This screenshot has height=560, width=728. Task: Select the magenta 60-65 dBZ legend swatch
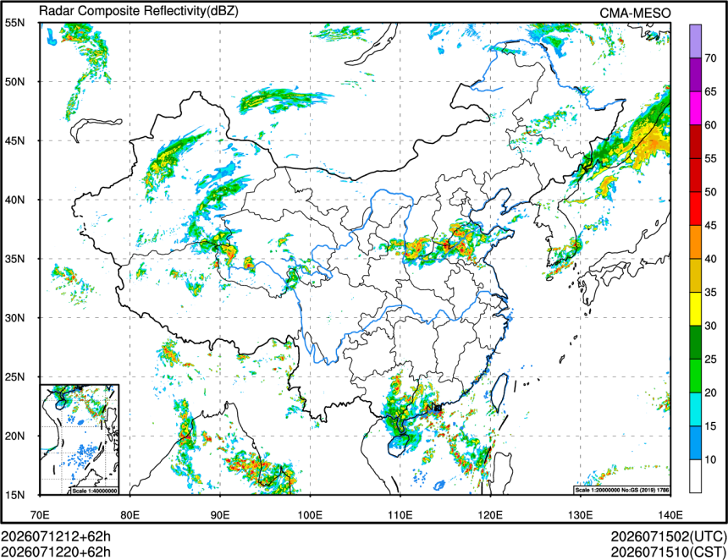696,108
